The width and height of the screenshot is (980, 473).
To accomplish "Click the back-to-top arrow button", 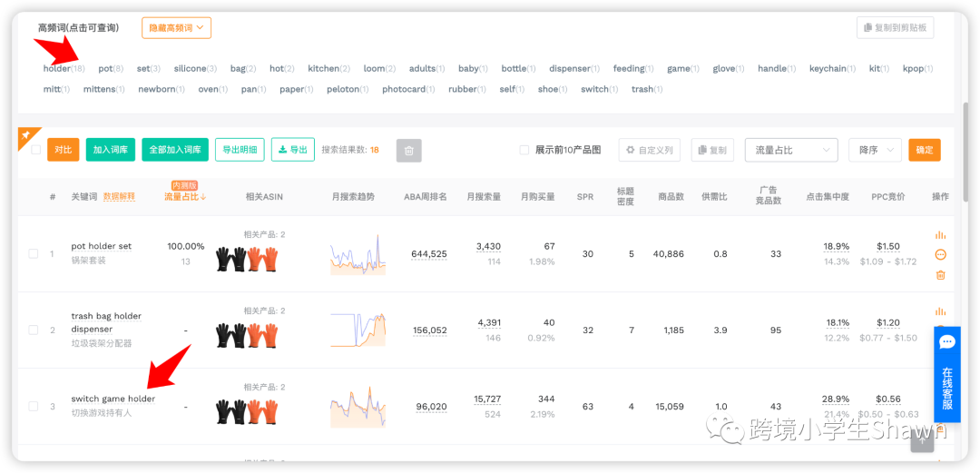I will 922,439.
